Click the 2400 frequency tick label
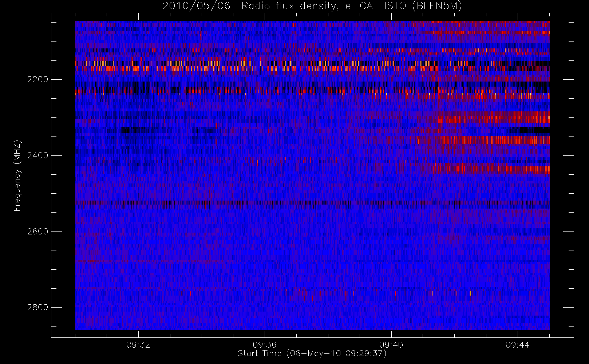589x364 pixels. pos(37,155)
